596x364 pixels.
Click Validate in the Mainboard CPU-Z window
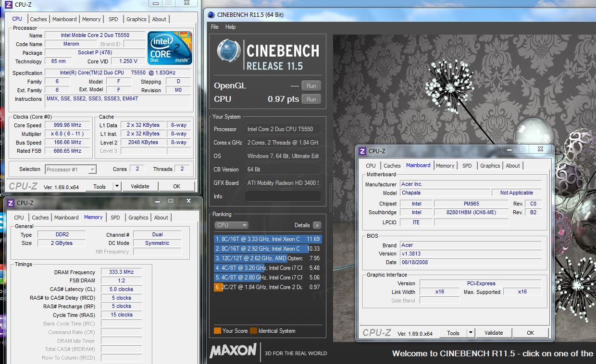click(x=494, y=333)
